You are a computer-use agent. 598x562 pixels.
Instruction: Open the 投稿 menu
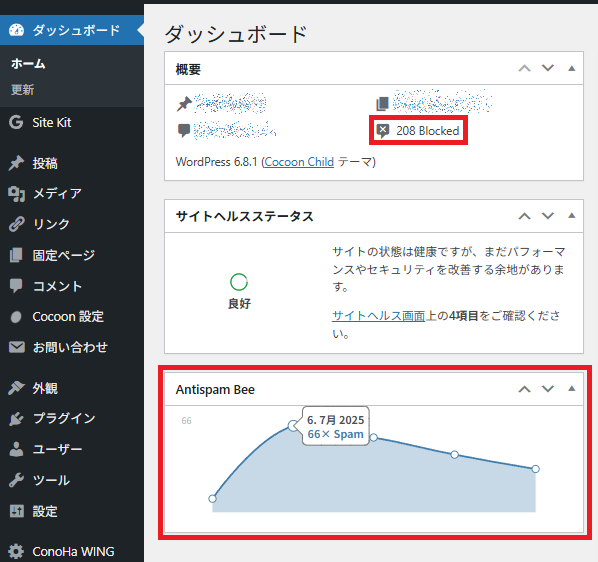click(x=72, y=163)
